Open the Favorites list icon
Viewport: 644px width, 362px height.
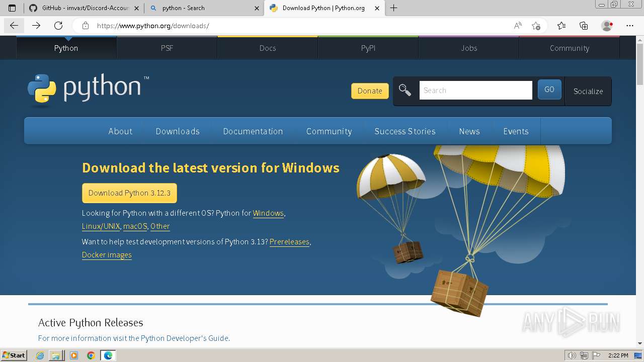[x=561, y=26]
